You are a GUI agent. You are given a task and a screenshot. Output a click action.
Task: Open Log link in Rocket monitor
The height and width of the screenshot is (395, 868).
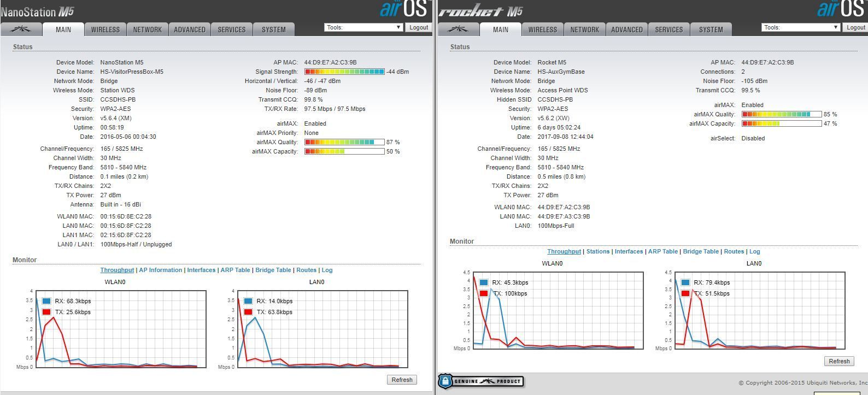[754, 251]
